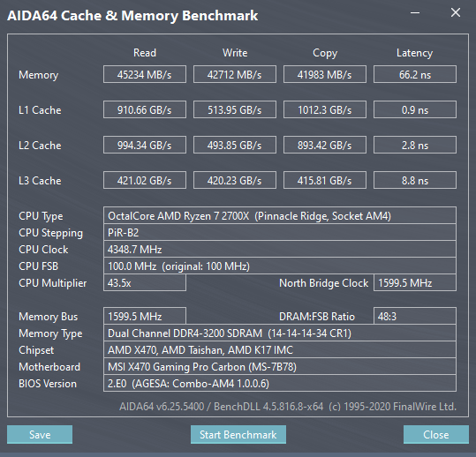This screenshot has height=457, width=476.
Task: Click the CPU Clock 4348.7 MHz field
Action: (x=280, y=250)
